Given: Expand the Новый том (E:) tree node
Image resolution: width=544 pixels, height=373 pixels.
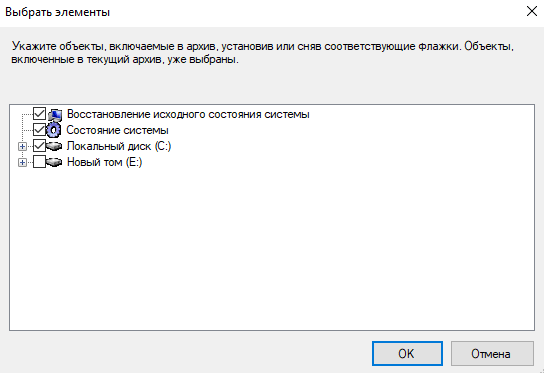Looking at the screenshot, I should [22, 162].
